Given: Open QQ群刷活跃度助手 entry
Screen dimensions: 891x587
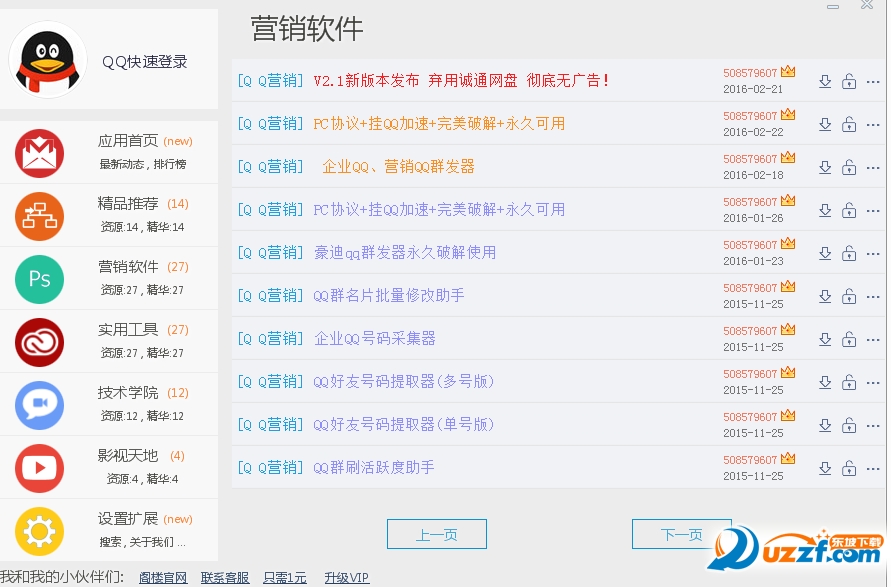Looking at the screenshot, I should pyautogui.click(x=374, y=468).
